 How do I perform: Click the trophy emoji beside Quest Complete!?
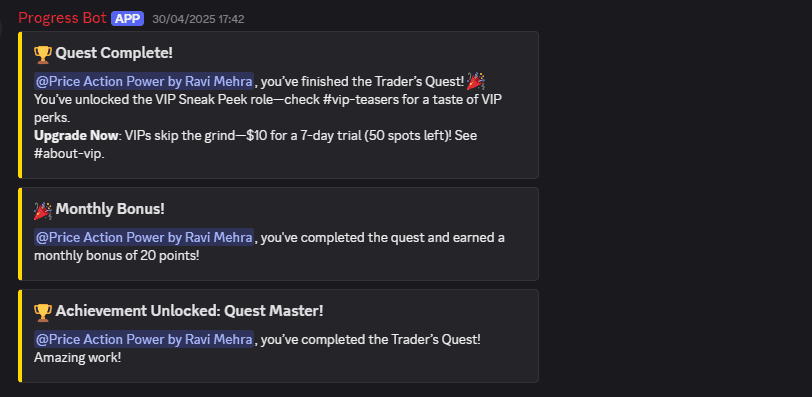click(x=43, y=53)
